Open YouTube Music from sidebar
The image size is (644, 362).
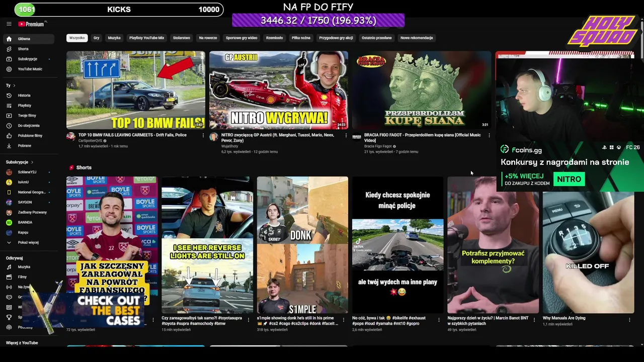click(28, 69)
